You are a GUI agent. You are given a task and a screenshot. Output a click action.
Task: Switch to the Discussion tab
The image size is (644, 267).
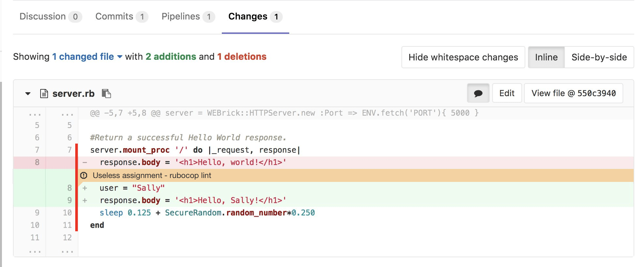pyautogui.click(x=51, y=17)
